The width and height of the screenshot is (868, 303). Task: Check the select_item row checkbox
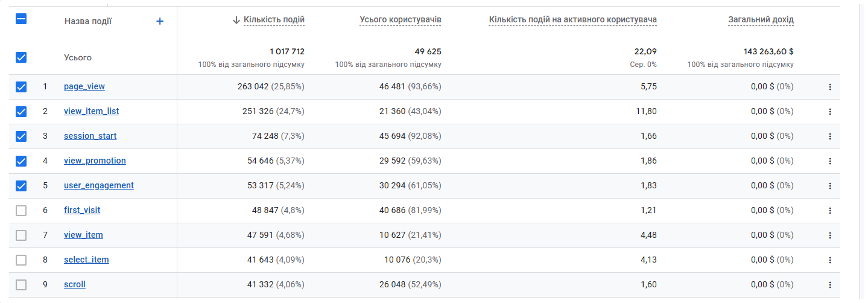(x=21, y=260)
